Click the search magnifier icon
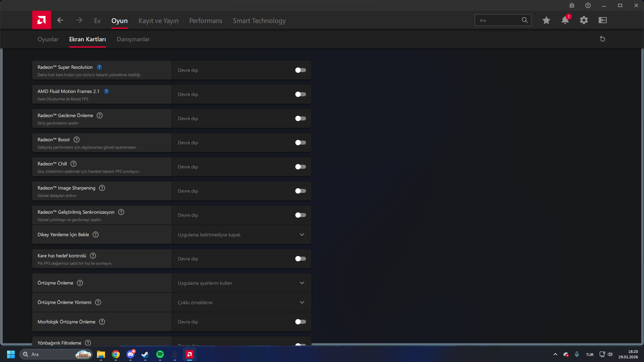The width and height of the screenshot is (644, 362). (x=525, y=20)
